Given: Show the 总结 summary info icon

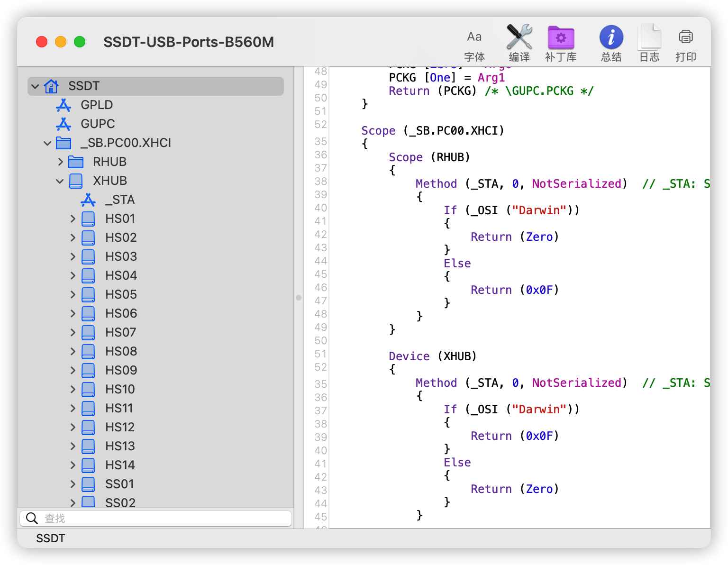Looking at the screenshot, I should coord(611,37).
